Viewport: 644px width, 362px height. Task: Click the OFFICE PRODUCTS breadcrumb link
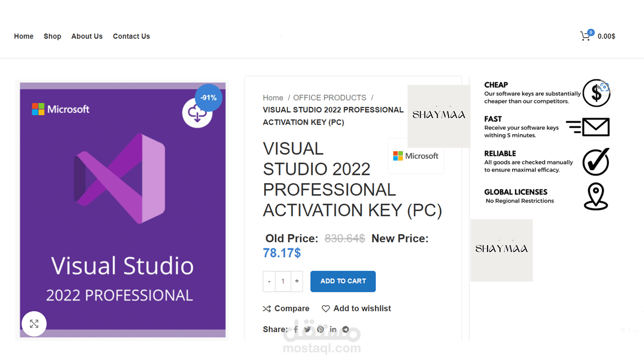click(x=330, y=98)
